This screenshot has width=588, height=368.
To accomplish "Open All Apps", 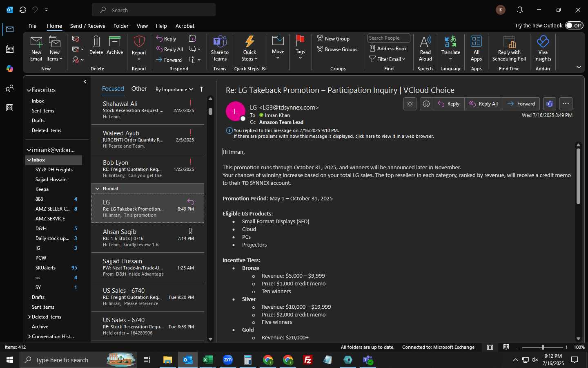I will (x=476, y=48).
